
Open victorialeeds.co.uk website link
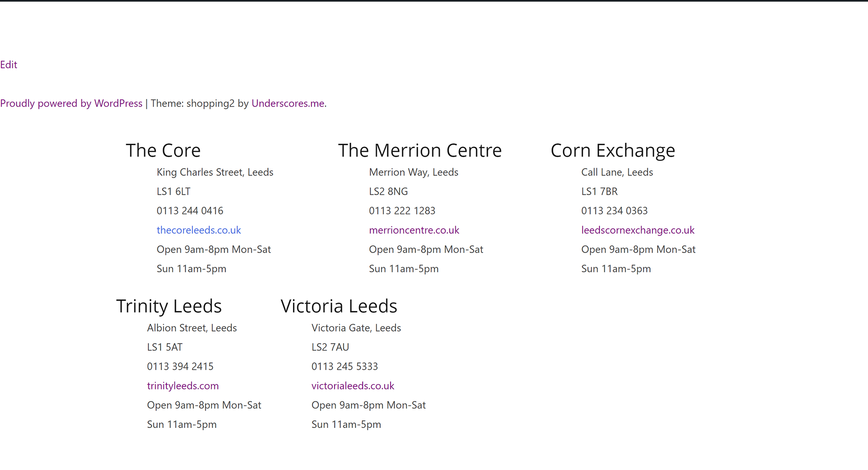click(353, 386)
